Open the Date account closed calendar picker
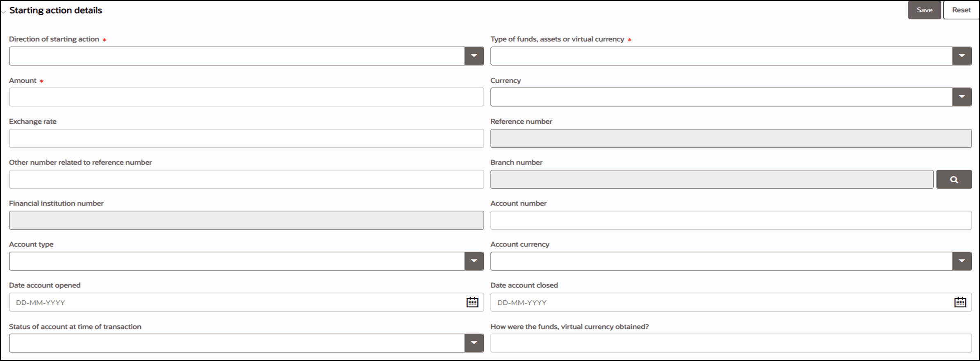Viewport: 980px width, 361px height. tap(960, 302)
